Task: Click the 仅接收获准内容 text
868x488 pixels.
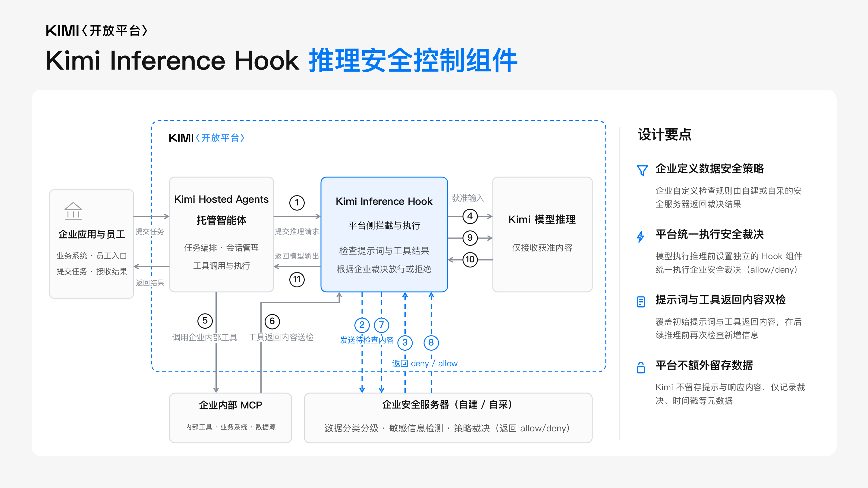Action: tap(542, 248)
